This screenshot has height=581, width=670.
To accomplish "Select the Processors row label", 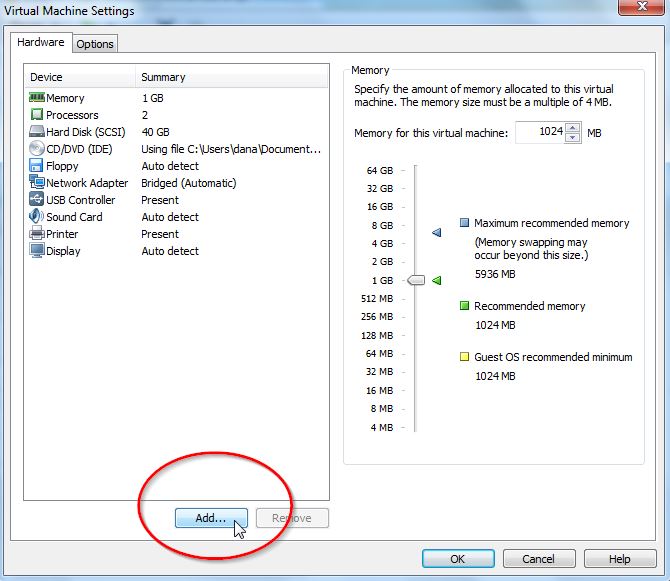I will (72, 115).
